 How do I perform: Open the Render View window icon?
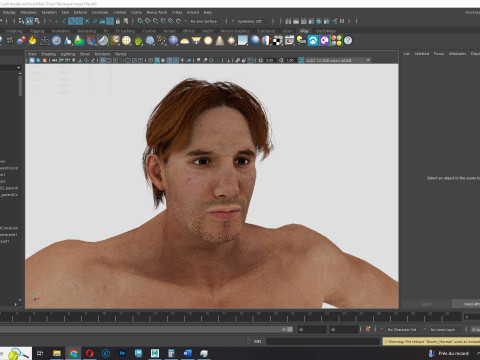(x=288, y=21)
